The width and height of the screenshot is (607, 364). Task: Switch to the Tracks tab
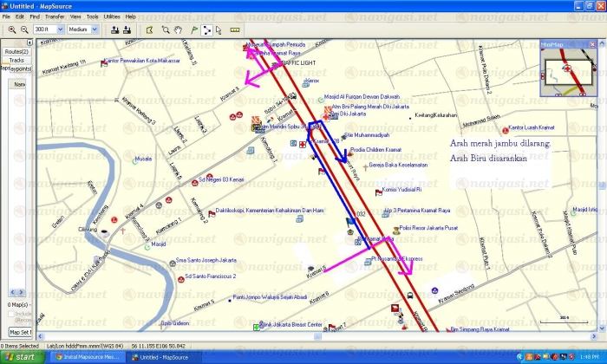coord(16,60)
